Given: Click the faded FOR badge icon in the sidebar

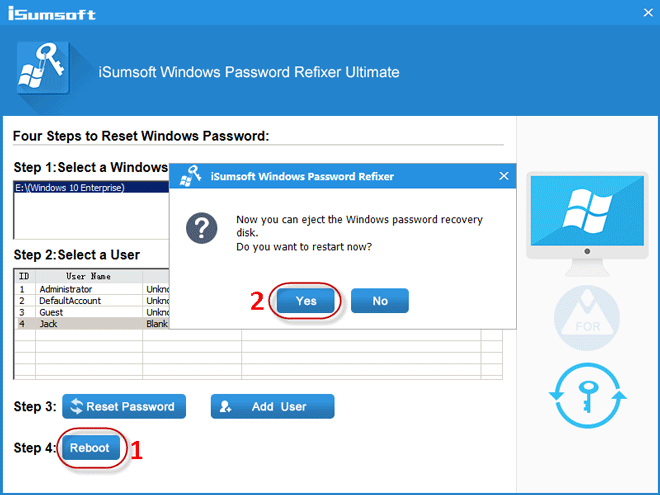Looking at the screenshot, I should 587,318.
